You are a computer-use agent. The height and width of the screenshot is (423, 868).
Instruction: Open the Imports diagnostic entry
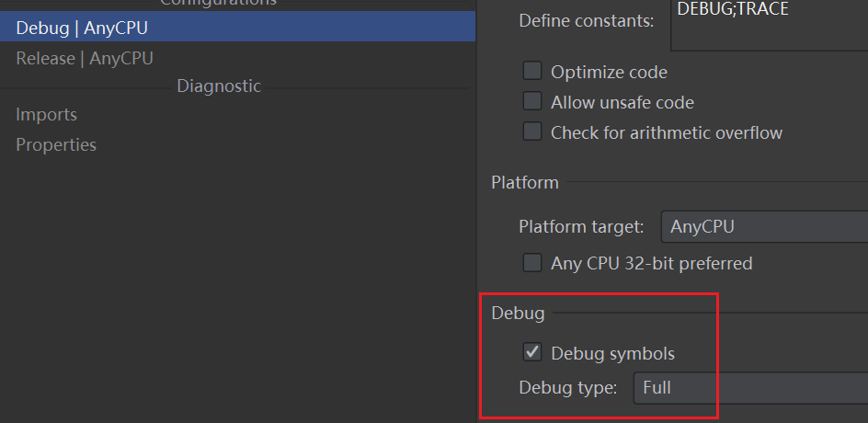pos(47,115)
